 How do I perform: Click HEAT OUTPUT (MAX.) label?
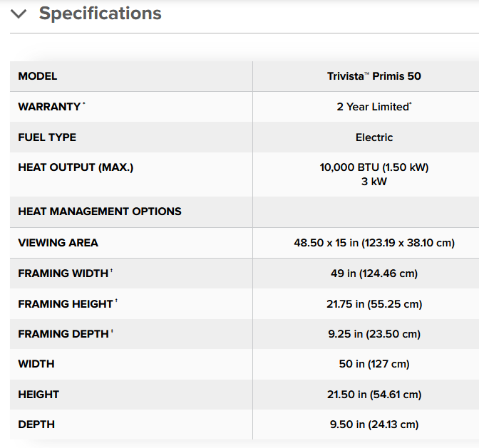click(76, 167)
